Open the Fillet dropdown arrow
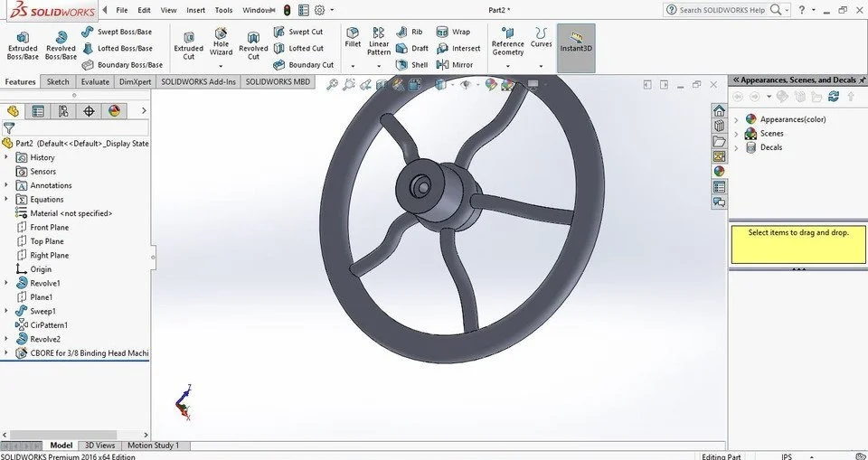The height and width of the screenshot is (460, 868). [x=353, y=67]
